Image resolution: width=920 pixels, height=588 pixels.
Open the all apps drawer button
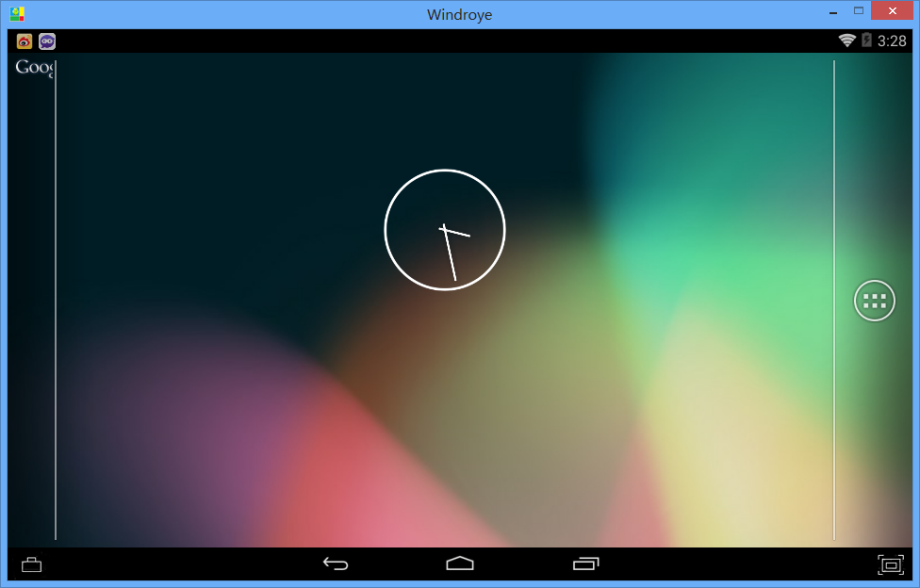coord(874,301)
